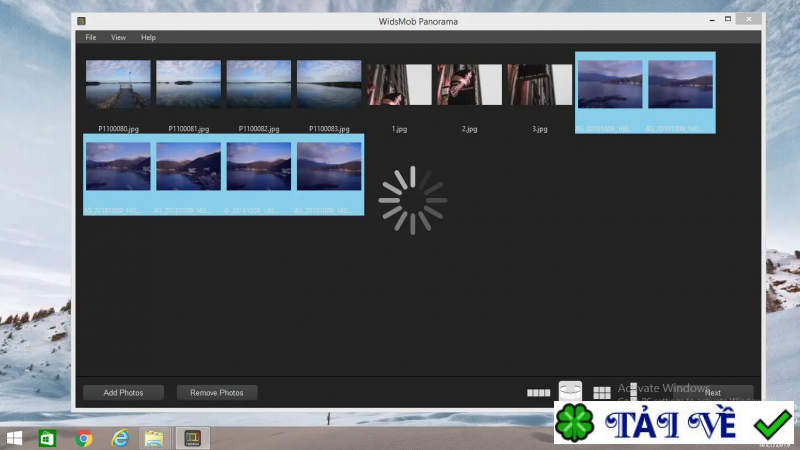Viewport: 800px width, 450px height.
Task: Maximize the WidsMob Panorama window
Action: pos(728,19)
